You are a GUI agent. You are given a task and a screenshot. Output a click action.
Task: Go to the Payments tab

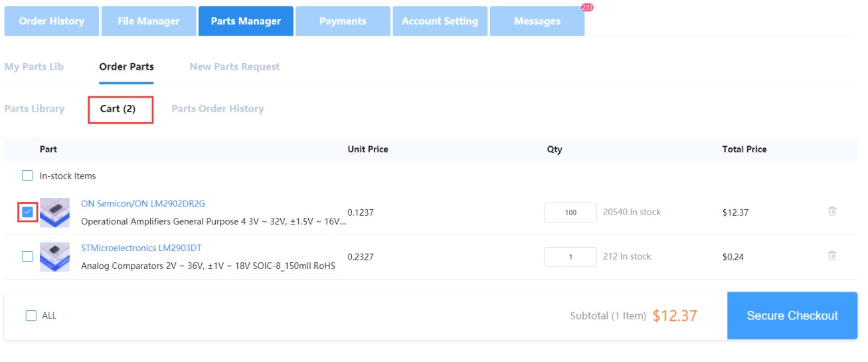click(x=343, y=21)
